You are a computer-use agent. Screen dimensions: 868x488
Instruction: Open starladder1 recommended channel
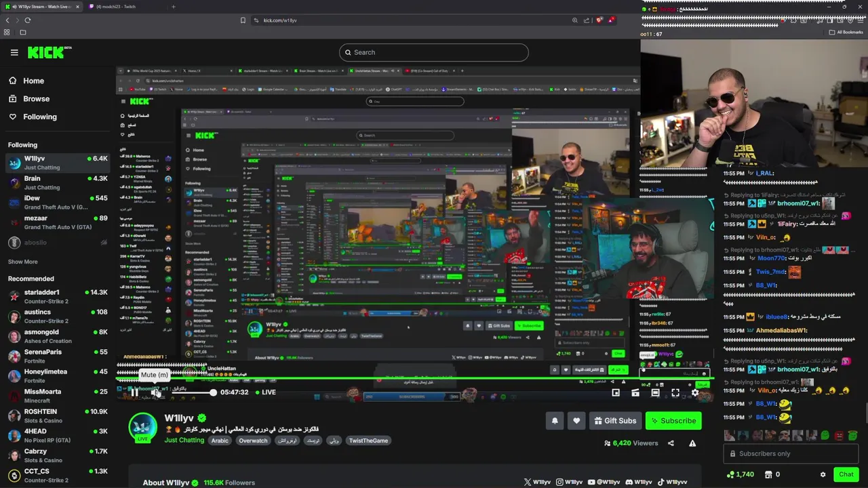pos(58,296)
